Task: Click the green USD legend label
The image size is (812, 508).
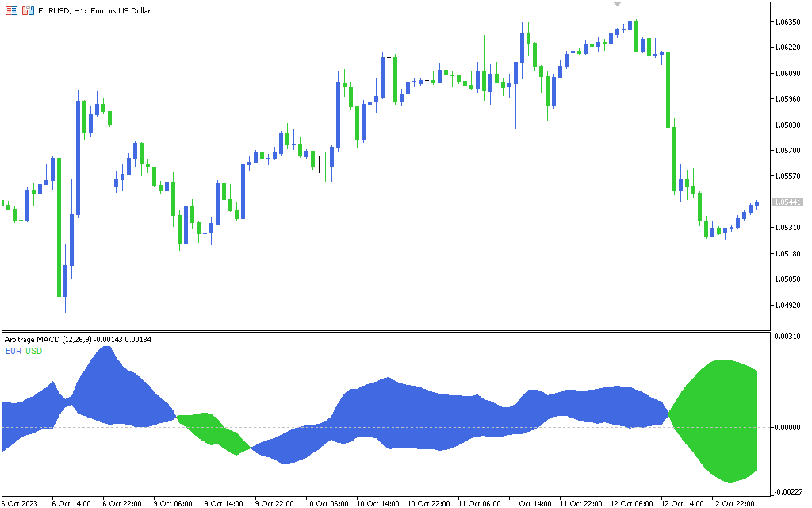Action: click(33, 351)
